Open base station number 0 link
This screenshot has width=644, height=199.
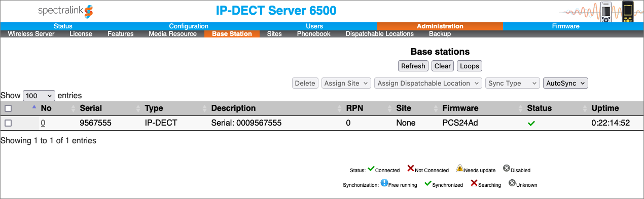click(43, 123)
